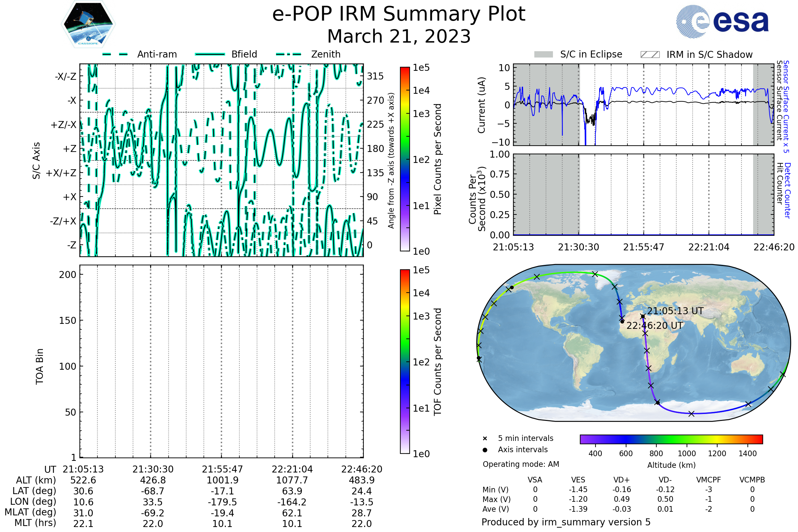Click the Axis intervals dot legend marker
The image size is (798, 532).
click(485, 450)
